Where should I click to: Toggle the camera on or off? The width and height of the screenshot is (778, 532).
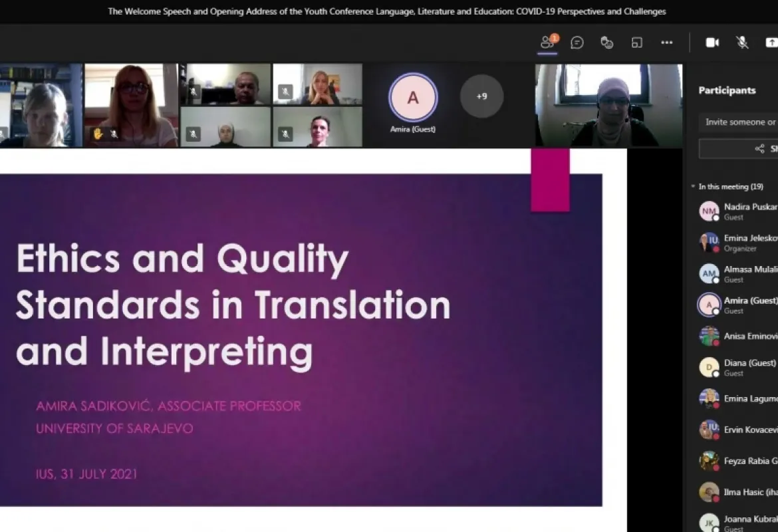[712, 43]
